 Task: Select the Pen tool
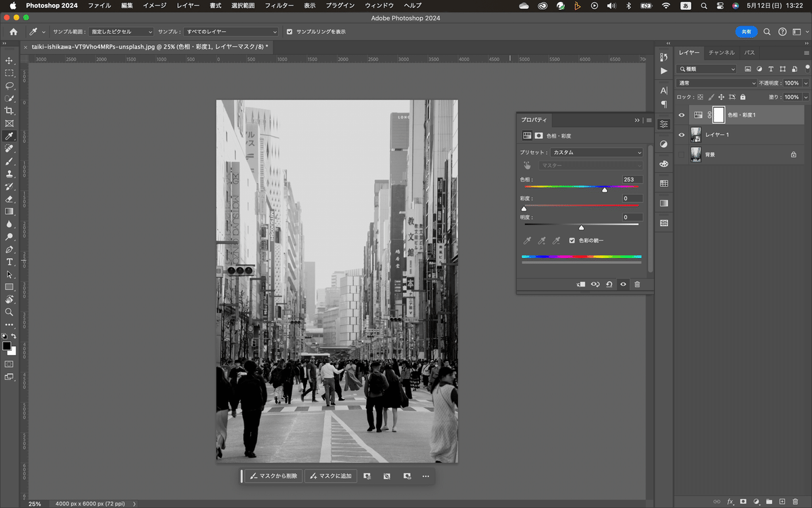(x=9, y=249)
